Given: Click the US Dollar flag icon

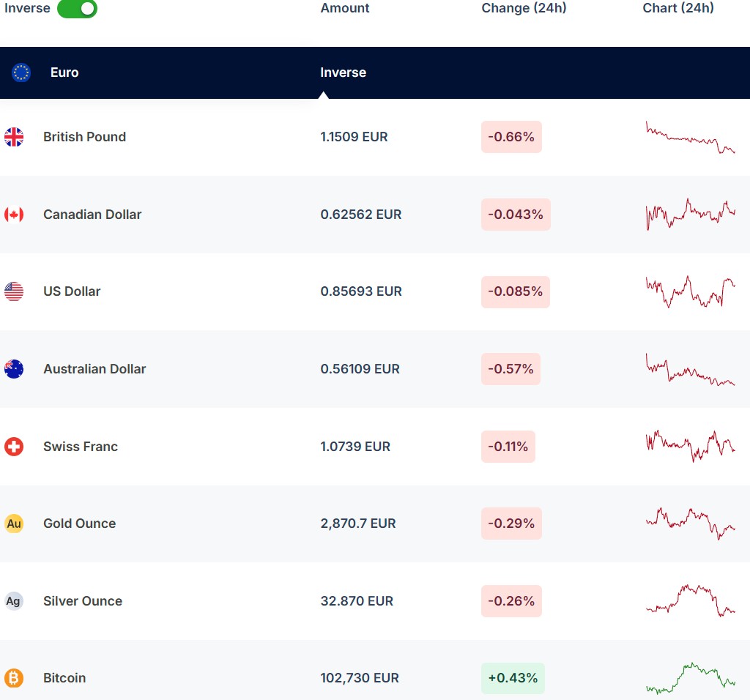Looking at the screenshot, I should (14, 291).
